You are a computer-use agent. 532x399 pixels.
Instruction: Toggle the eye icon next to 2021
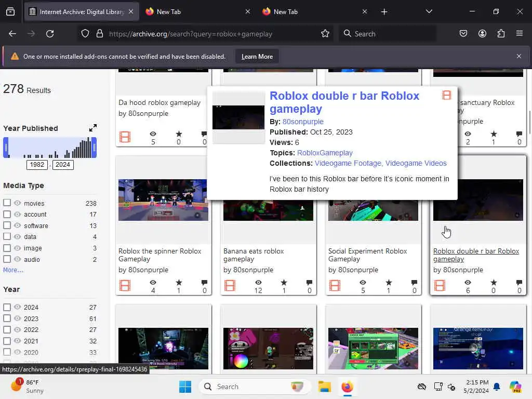coord(17,341)
